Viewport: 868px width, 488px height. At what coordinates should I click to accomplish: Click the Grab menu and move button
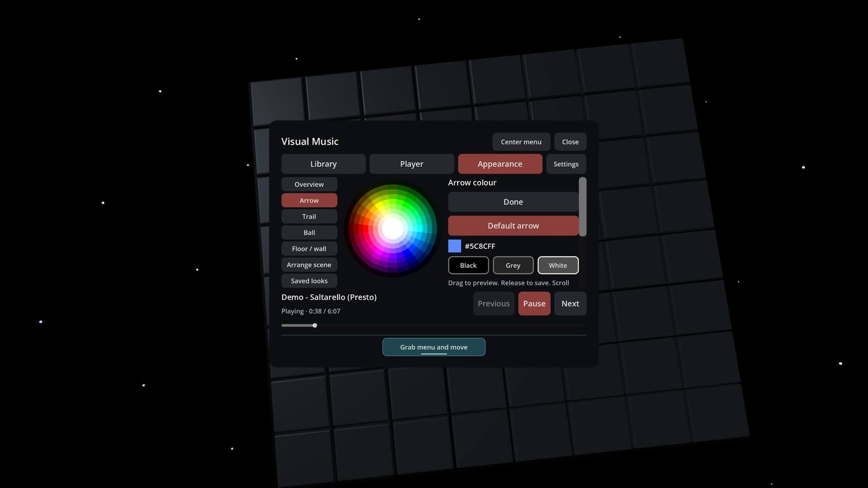pos(434,347)
